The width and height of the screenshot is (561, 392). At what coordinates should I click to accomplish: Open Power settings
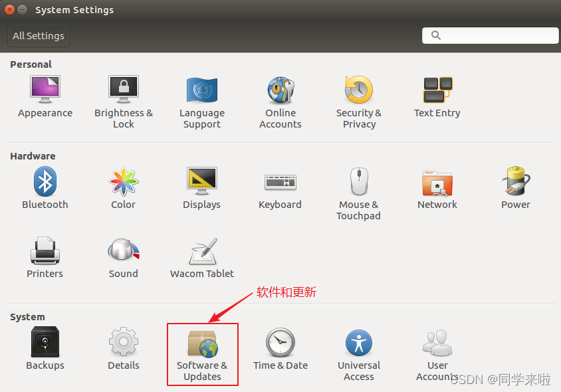pos(516,188)
